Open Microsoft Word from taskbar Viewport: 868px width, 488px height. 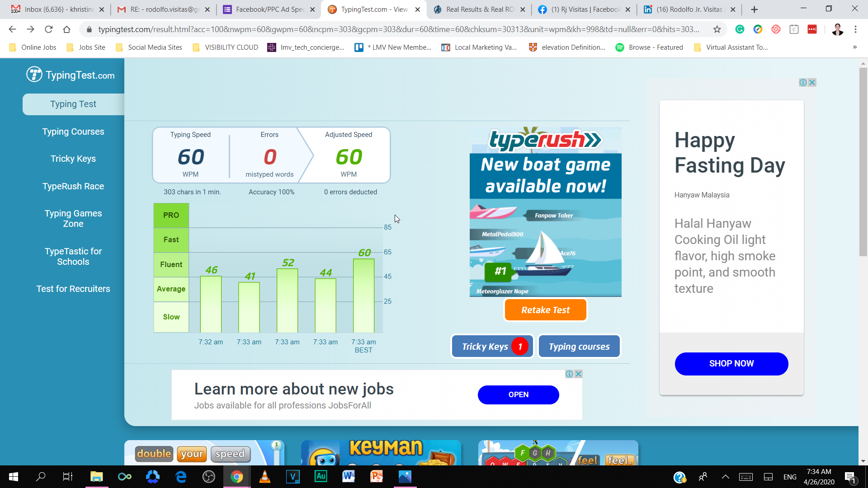pyautogui.click(x=349, y=477)
